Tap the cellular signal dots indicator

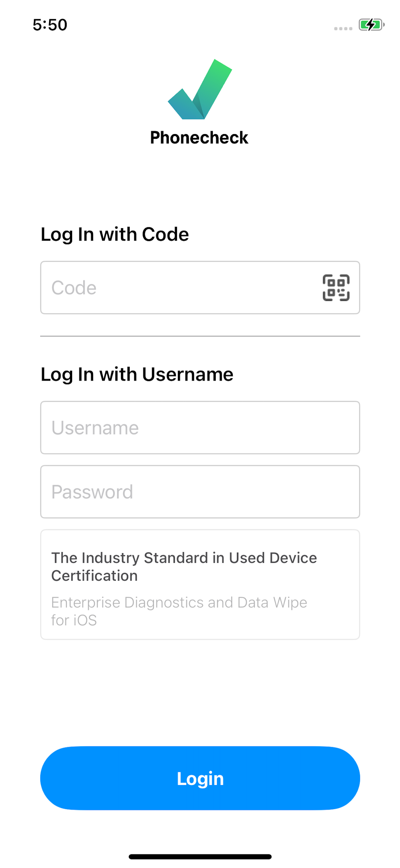click(x=343, y=29)
